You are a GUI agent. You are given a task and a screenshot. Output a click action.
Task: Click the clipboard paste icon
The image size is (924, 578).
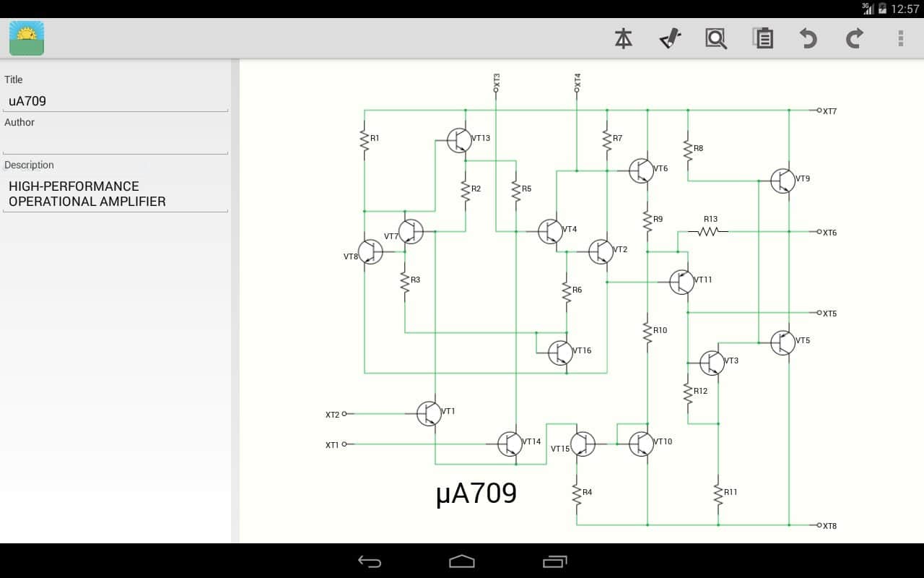point(763,38)
